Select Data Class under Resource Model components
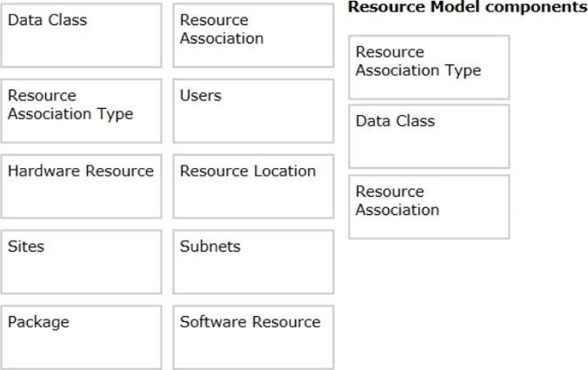The image size is (588, 370). point(429,136)
